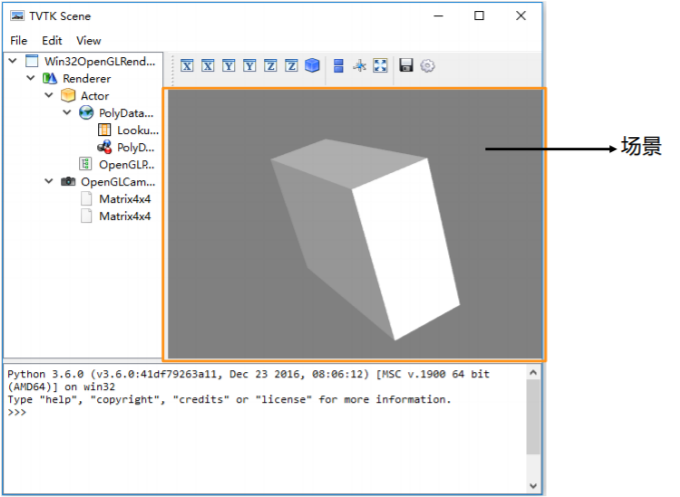Open the View menu
The image size is (680, 497).
coord(89,41)
